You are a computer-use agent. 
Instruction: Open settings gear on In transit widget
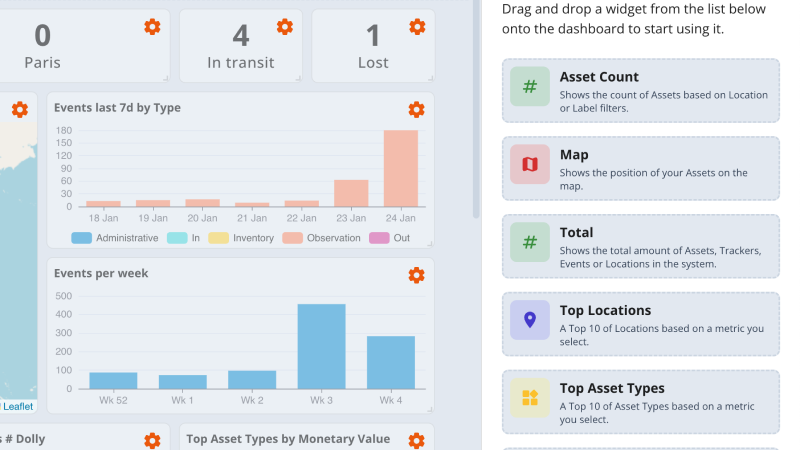click(285, 27)
